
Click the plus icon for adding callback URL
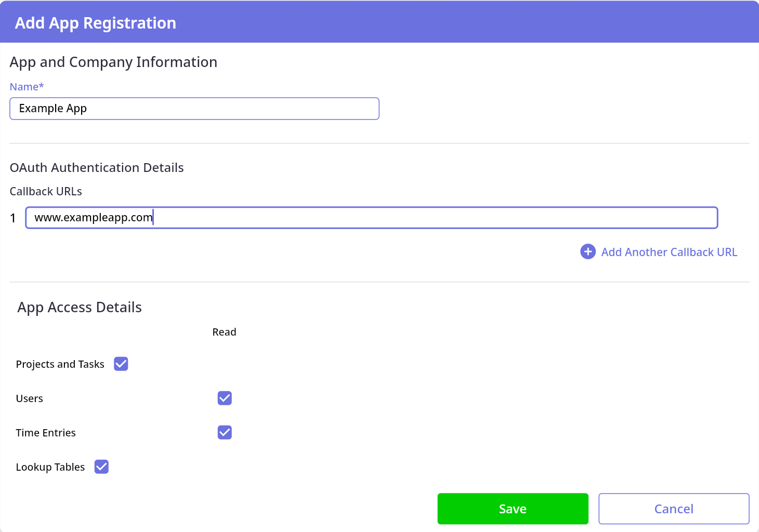pyautogui.click(x=587, y=252)
